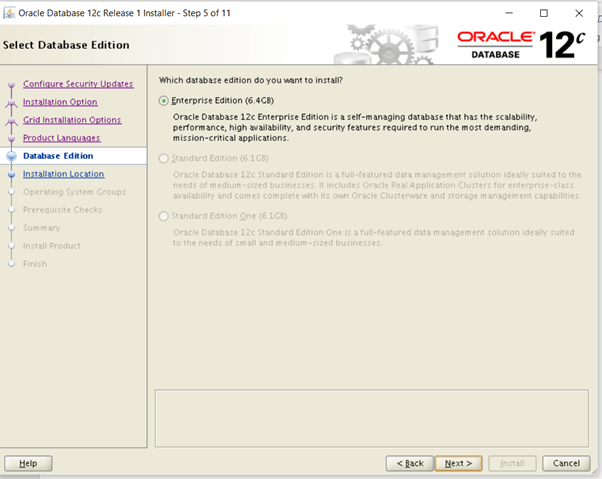Open Help for this installer

coord(28,463)
